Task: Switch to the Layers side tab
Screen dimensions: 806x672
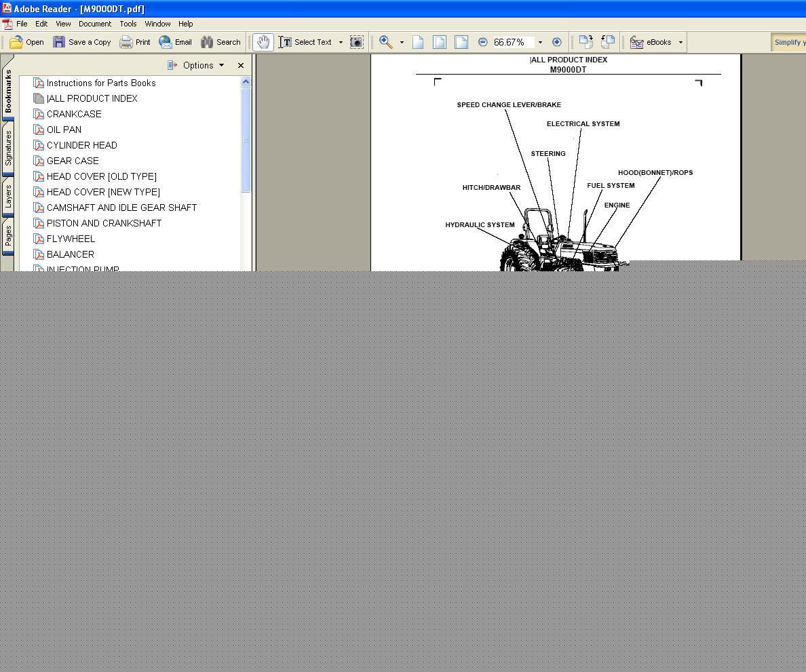Action: 8,197
